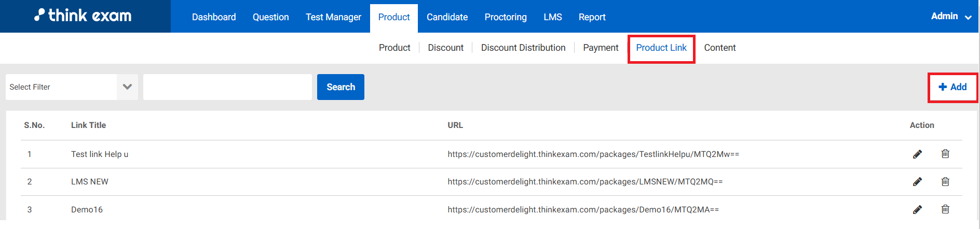Image resolution: width=980 pixels, height=229 pixels.
Task: Open the Select Filter dropdown
Action: coord(72,87)
